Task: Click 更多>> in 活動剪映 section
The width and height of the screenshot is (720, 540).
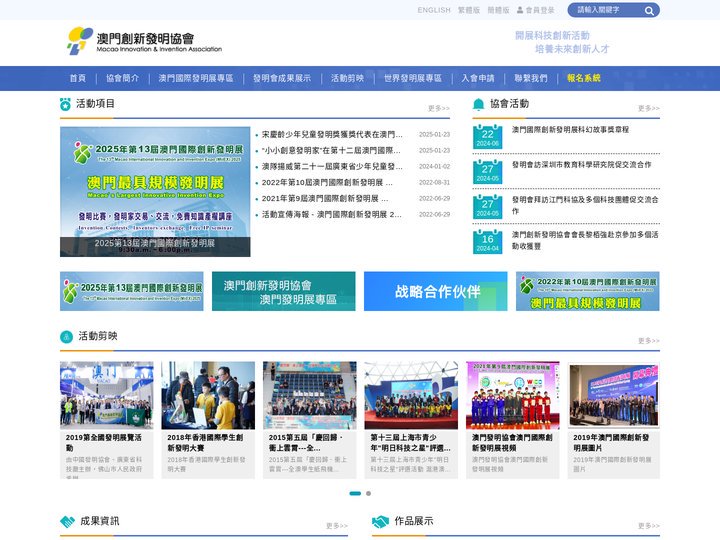Action: click(648, 341)
